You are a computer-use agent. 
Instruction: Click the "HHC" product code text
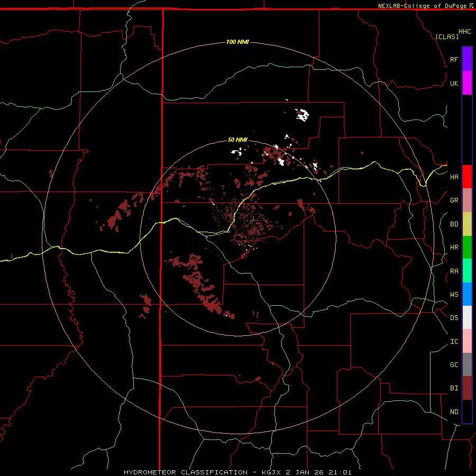coord(465,32)
